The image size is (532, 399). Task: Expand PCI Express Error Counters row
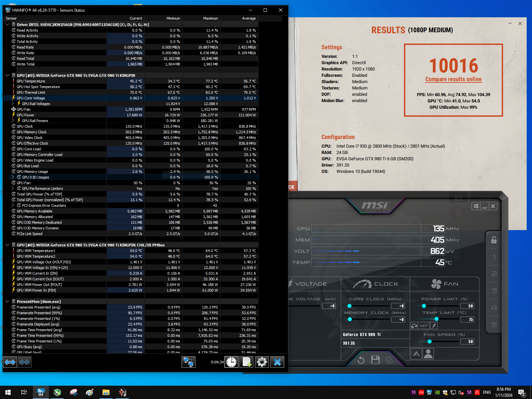pyautogui.click(x=13, y=205)
